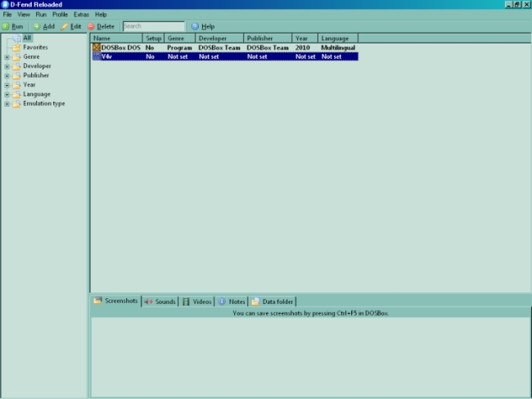Select the Screenshots tab
Screen dimensions: 532x399
(116, 301)
